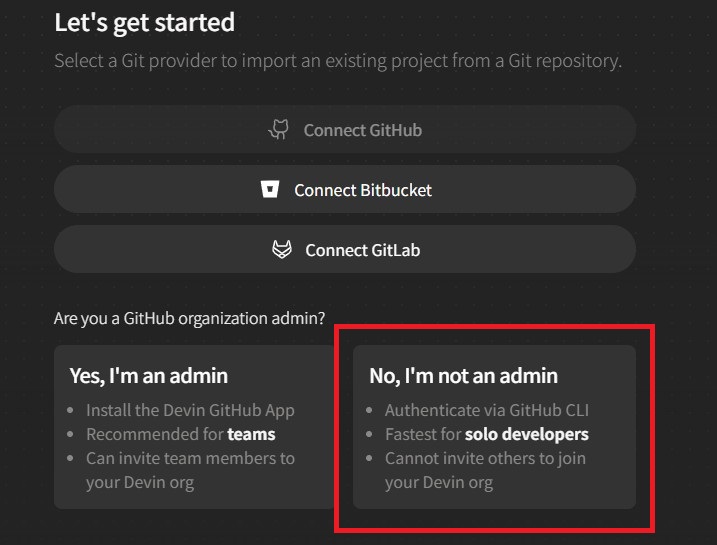Click the Bitbucket bucket icon
This screenshot has height=545, width=717.
tap(269, 189)
